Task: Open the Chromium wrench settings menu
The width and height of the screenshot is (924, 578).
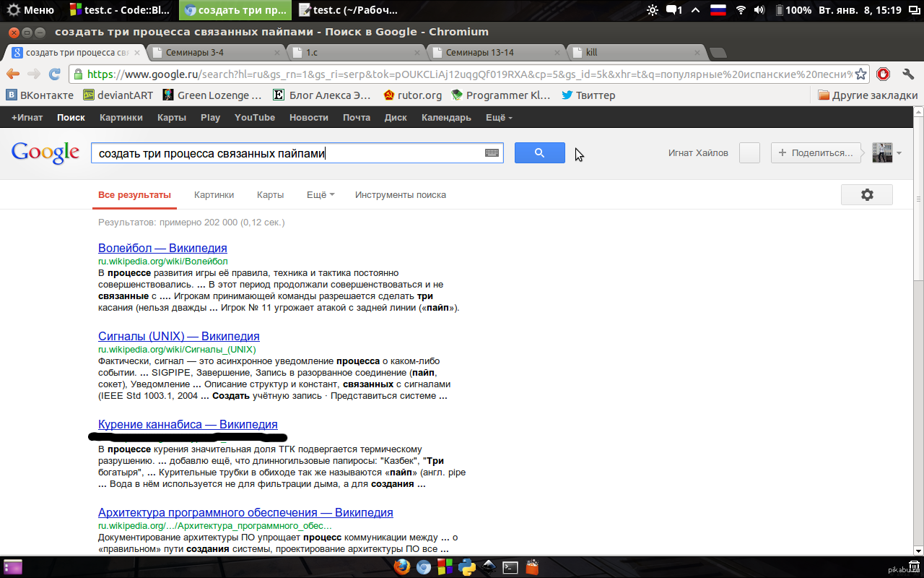Action: [908, 74]
